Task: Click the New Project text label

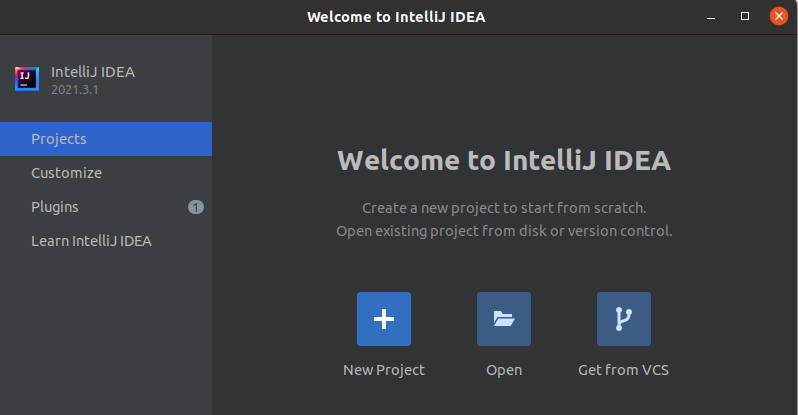Action: pyautogui.click(x=383, y=370)
